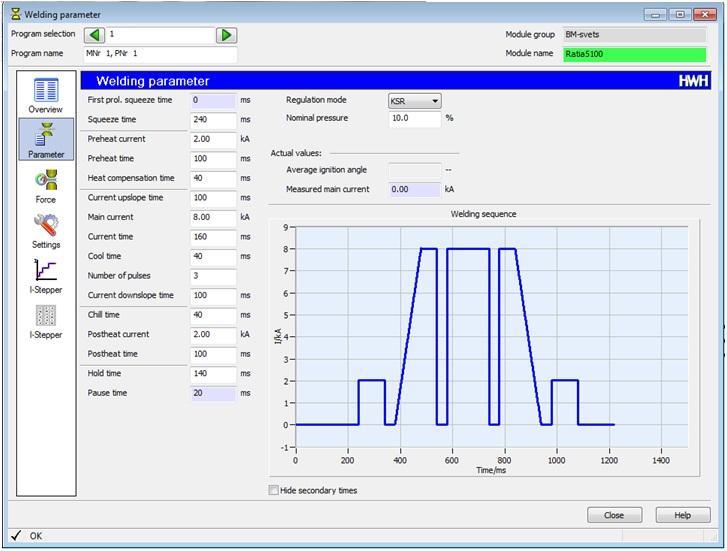
Task: Click the Average ignition angle field
Action: coord(415,170)
